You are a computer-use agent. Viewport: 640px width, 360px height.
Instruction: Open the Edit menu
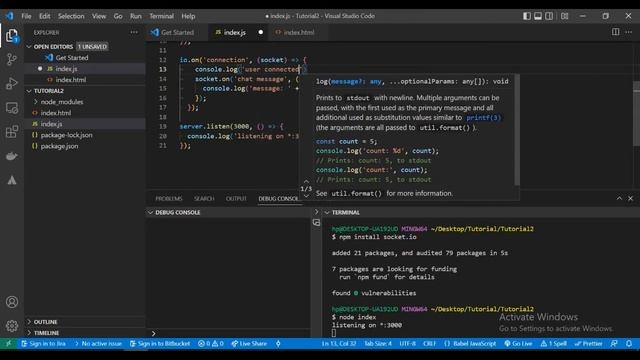(x=44, y=16)
